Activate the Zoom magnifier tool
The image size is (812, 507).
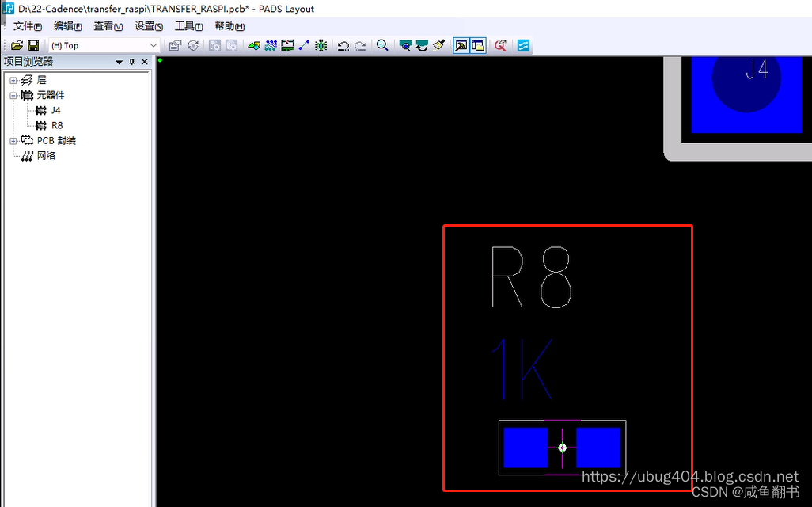[382, 46]
